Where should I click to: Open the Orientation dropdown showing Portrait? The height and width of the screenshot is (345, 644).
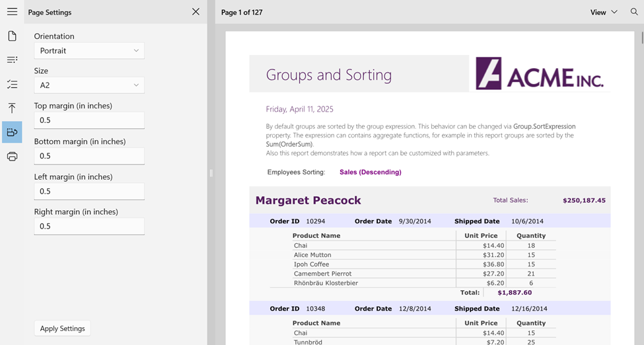[89, 51]
